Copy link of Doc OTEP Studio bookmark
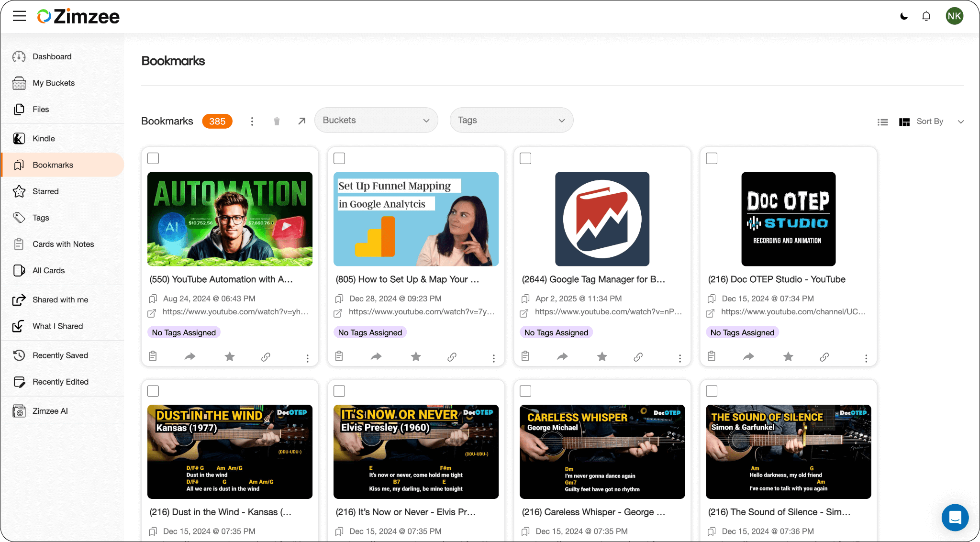This screenshot has height=542, width=980. (x=824, y=357)
